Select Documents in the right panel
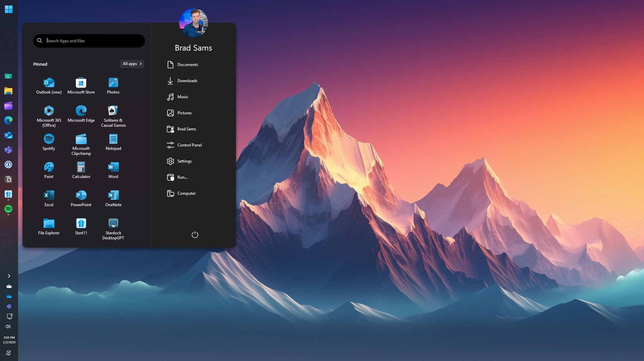The width and height of the screenshot is (644, 361). click(x=188, y=64)
